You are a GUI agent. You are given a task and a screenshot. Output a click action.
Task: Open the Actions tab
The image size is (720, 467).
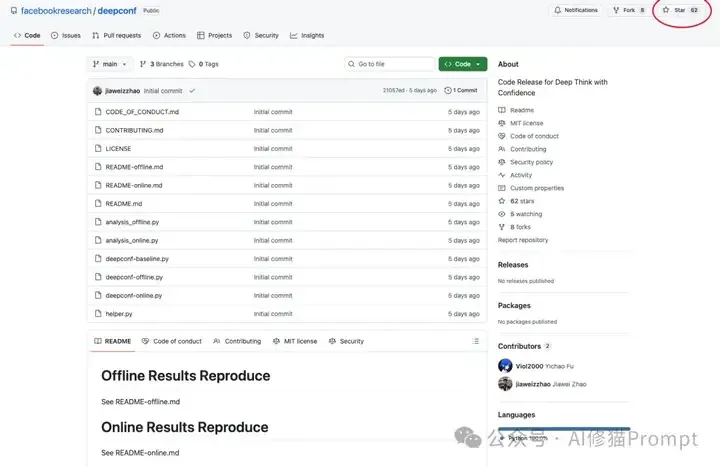[169, 35]
